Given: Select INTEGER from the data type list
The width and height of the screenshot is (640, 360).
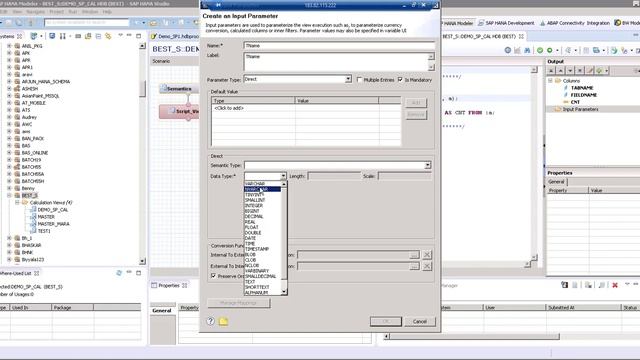Looking at the screenshot, I should pyautogui.click(x=254, y=206).
